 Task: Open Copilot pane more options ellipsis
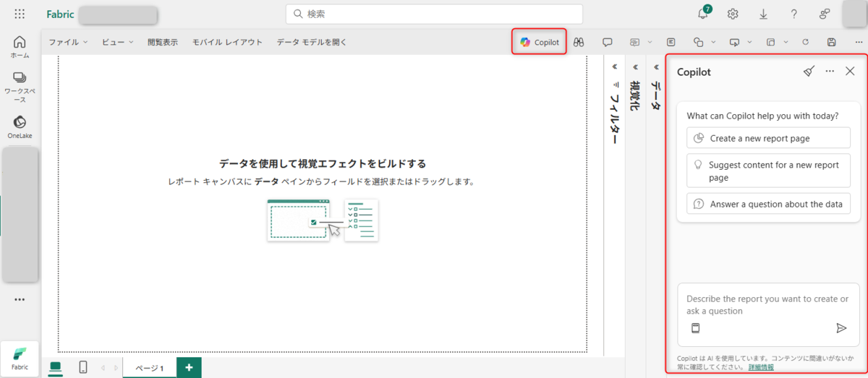830,71
